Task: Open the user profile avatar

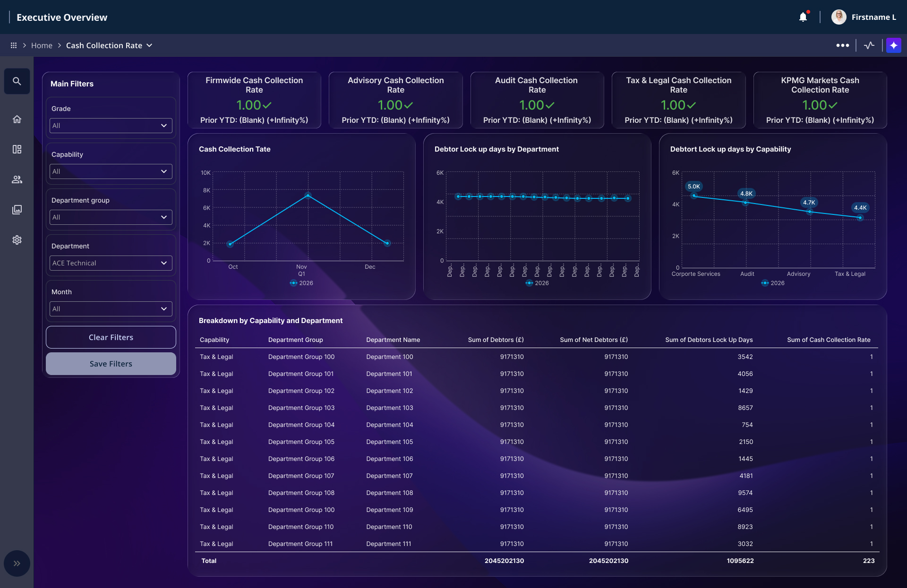Action: tap(839, 17)
